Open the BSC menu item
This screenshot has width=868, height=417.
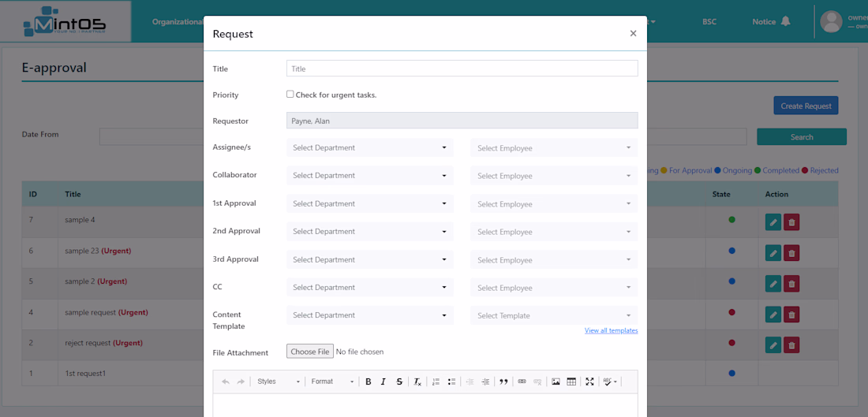709,22
